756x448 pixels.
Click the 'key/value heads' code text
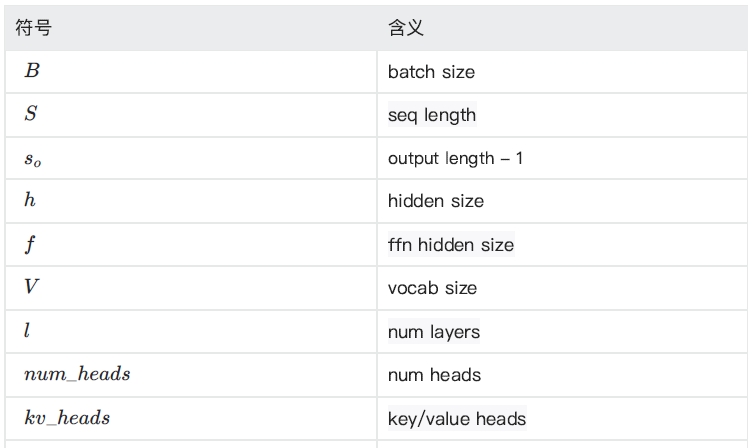click(457, 419)
